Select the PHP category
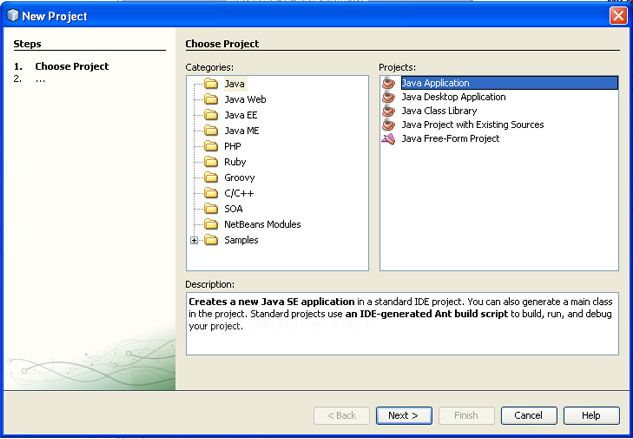The height and width of the screenshot is (439, 633). 233,146
